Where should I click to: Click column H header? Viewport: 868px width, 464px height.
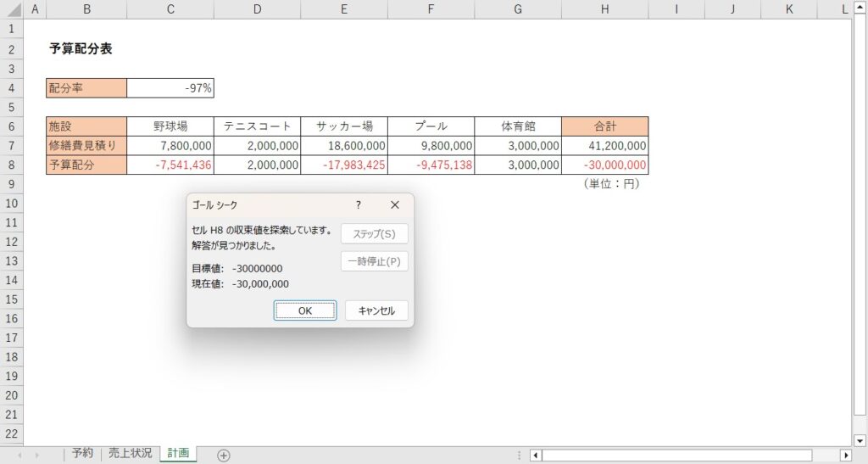pyautogui.click(x=604, y=8)
